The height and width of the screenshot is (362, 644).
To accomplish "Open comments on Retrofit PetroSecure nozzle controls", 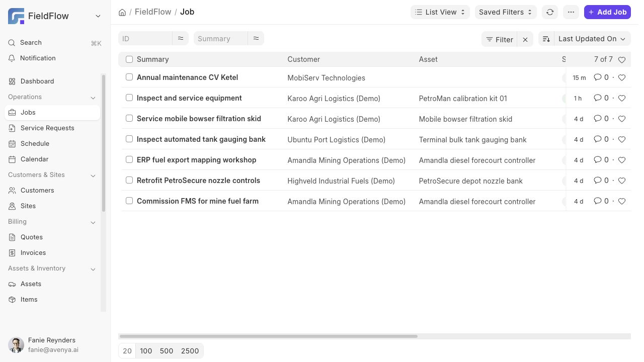I will (x=601, y=180).
